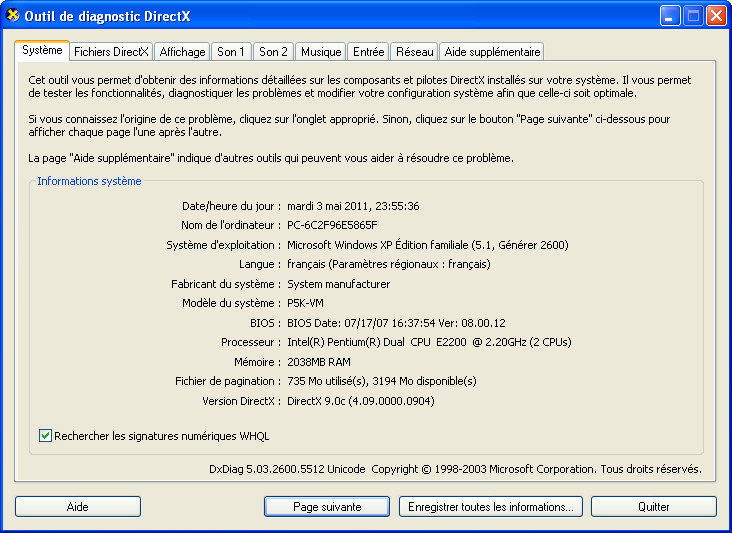This screenshot has height=533, width=732.
Task: Click the 'DxDiag 5.03.2600.5512 Unicode' copyright line
Action: click(455, 469)
